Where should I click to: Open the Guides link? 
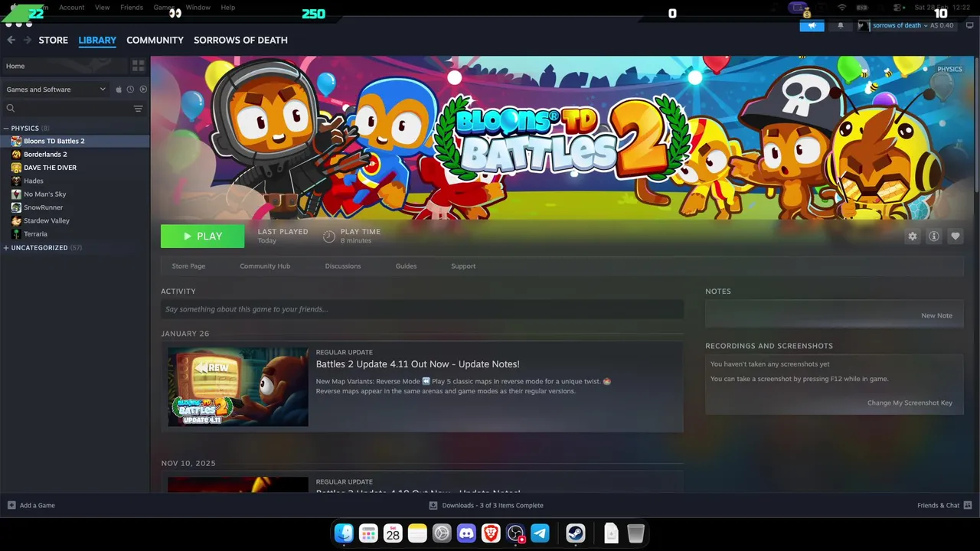click(x=406, y=266)
